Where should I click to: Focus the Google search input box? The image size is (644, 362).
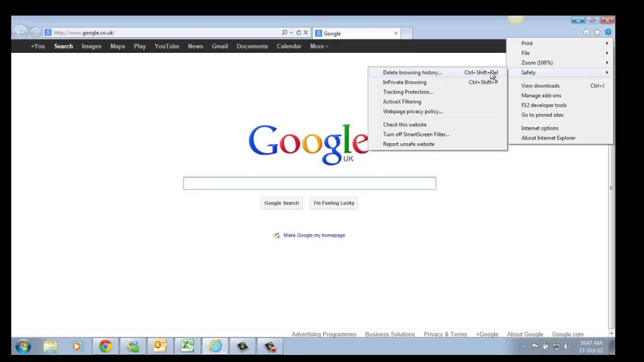309,184
